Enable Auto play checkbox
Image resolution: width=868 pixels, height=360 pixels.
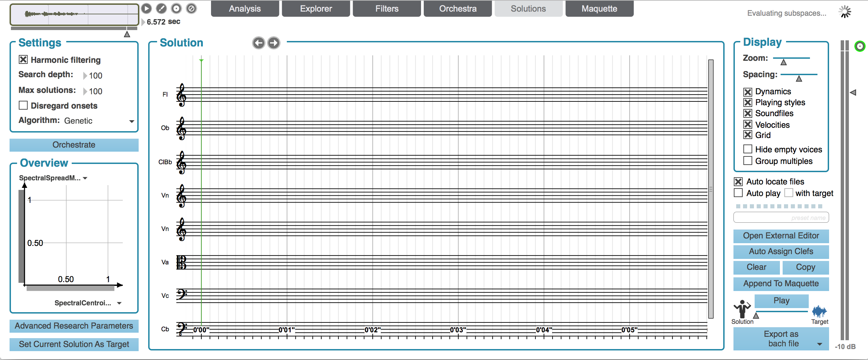[x=738, y=193]
